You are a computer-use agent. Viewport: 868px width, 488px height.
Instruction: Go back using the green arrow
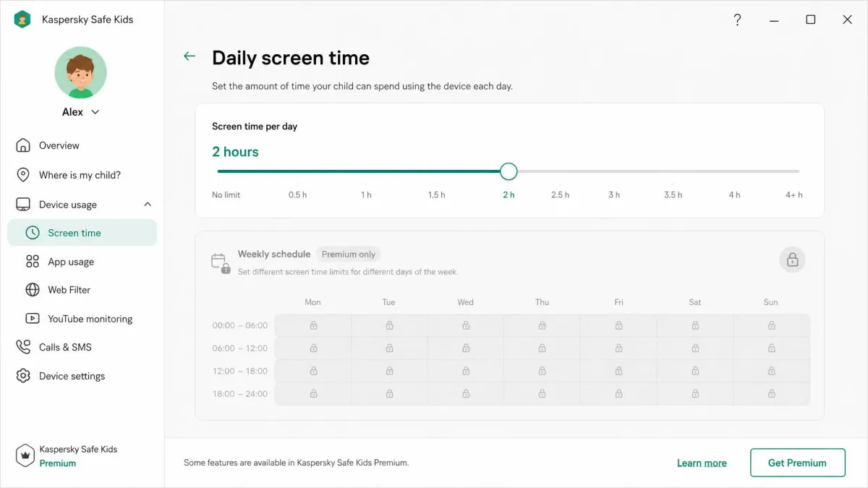point(190,56)
